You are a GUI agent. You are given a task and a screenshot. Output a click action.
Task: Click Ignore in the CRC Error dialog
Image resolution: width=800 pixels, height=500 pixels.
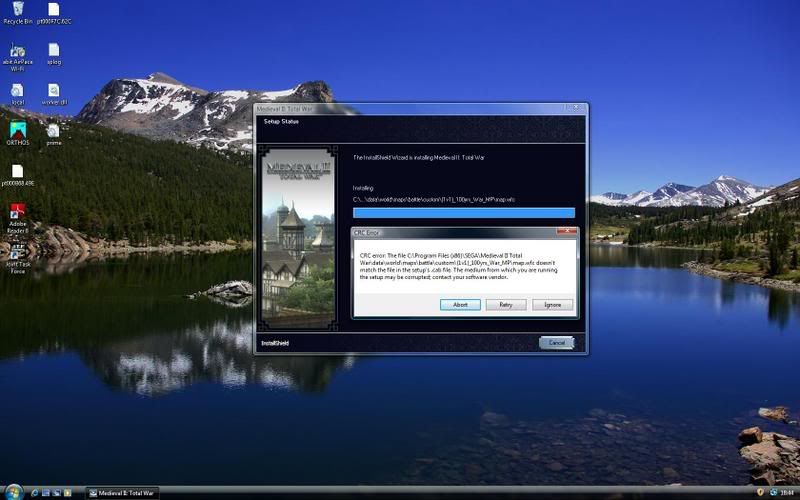click(x=553, y=305)
